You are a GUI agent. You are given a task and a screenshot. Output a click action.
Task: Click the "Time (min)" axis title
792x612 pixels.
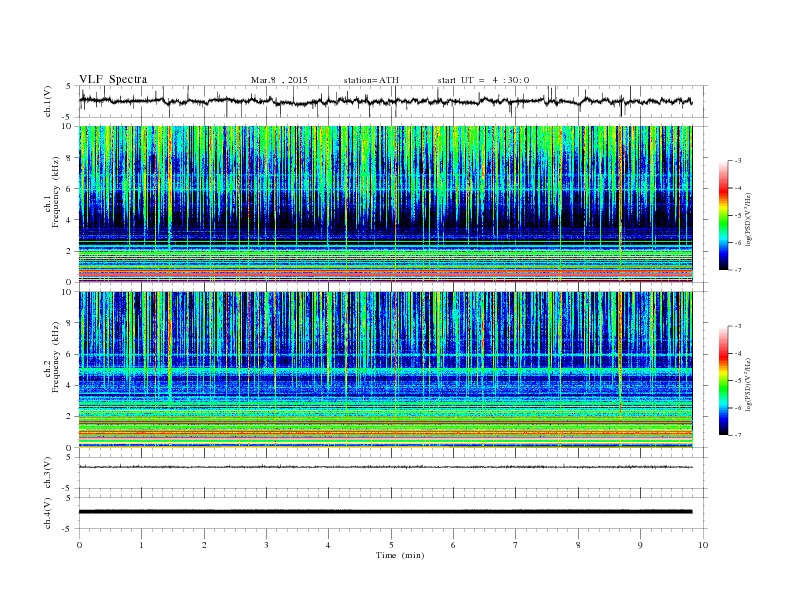tap(400, 555)
